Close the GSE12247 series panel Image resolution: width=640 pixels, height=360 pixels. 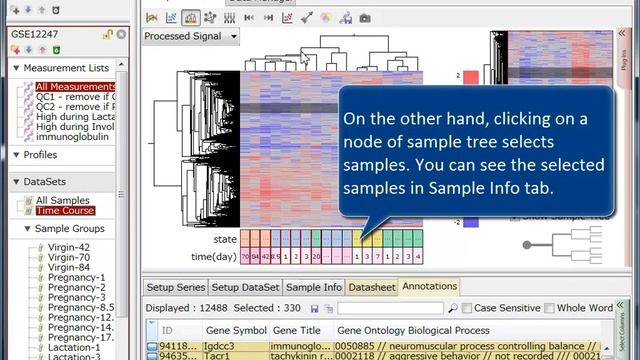tap(121, 34)
